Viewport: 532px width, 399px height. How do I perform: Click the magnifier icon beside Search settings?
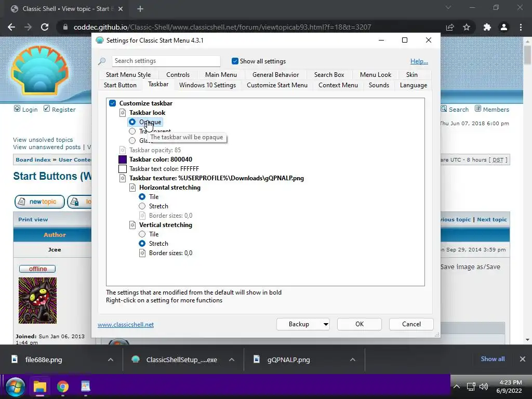point(102,61)
